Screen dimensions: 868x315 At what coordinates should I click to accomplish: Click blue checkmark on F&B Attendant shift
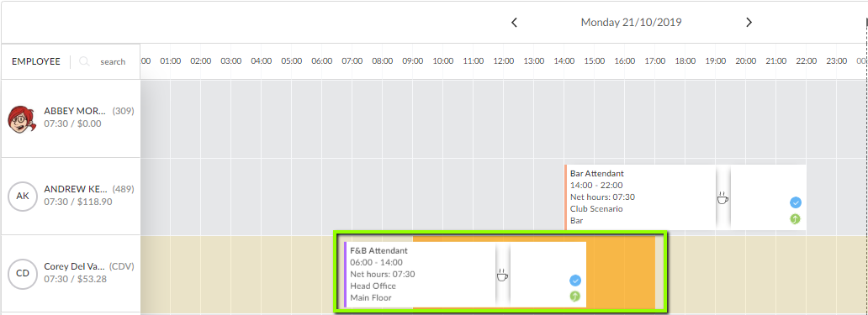click(575, 281)
